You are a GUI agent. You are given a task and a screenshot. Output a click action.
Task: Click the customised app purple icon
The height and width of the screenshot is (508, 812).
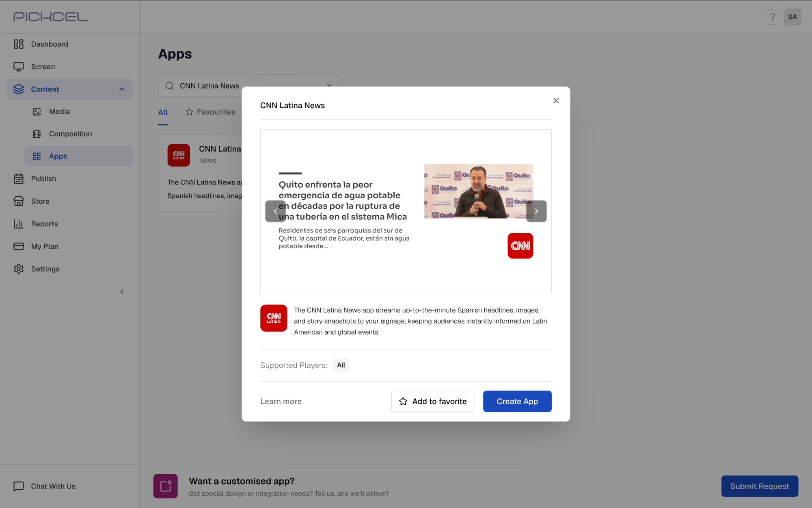click(x=166, y=486)
